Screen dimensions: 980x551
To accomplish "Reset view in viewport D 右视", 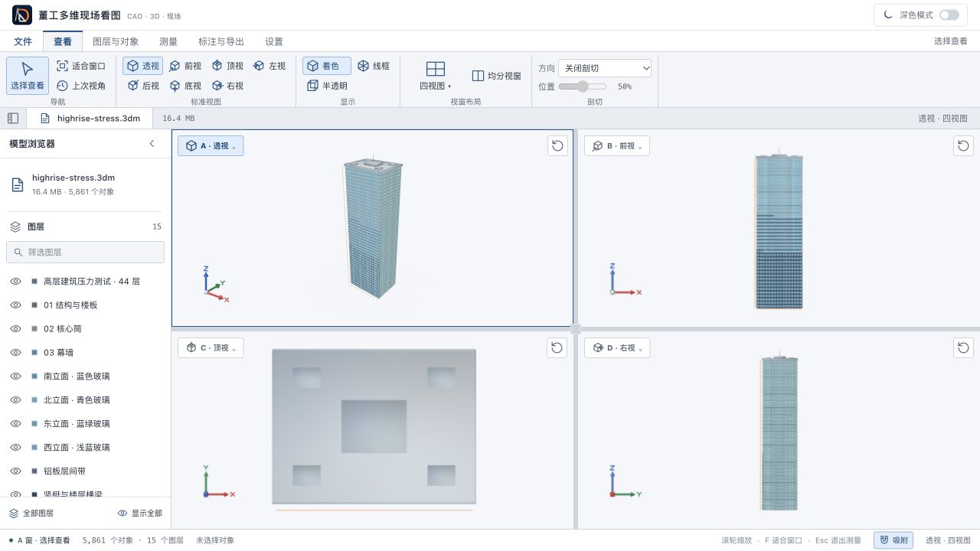I will tap(963, 347).
